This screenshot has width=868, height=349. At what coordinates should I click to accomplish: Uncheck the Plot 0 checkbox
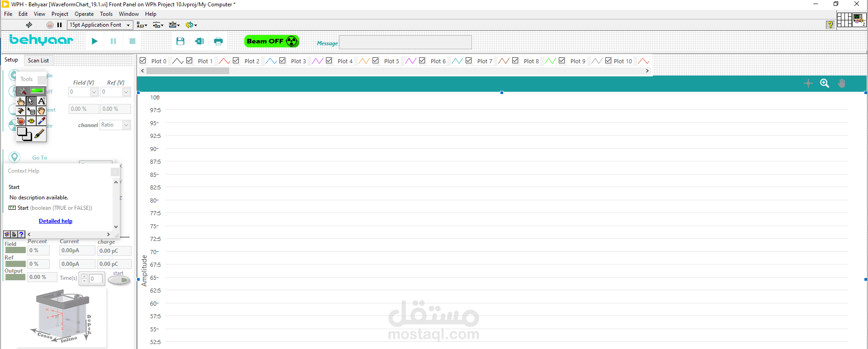pyautogui.click(x=143, y=61)
